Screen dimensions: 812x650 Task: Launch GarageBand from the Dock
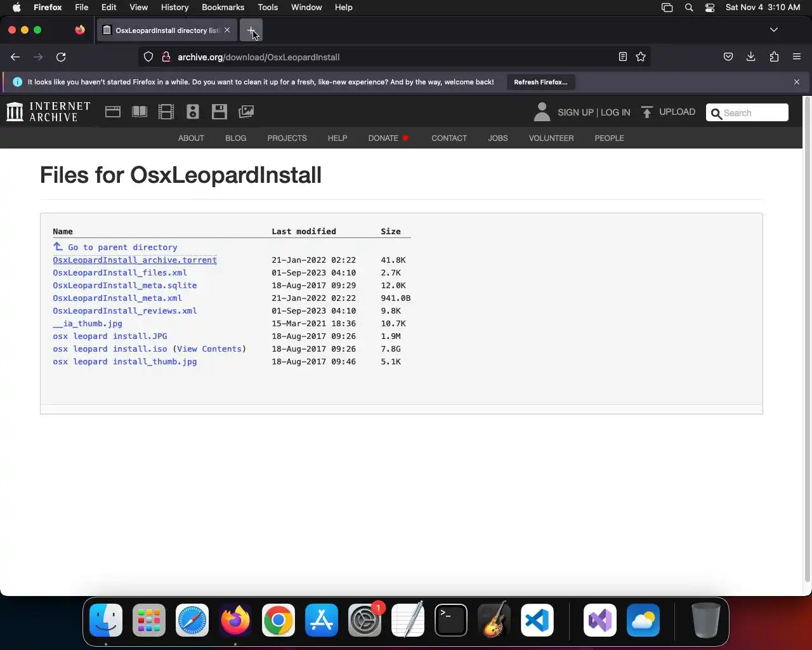click(x=494, y=620)
